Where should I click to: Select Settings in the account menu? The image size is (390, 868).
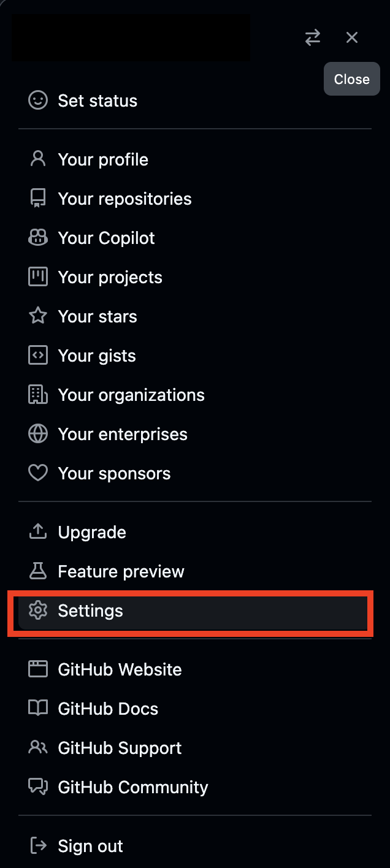[91, 611]
